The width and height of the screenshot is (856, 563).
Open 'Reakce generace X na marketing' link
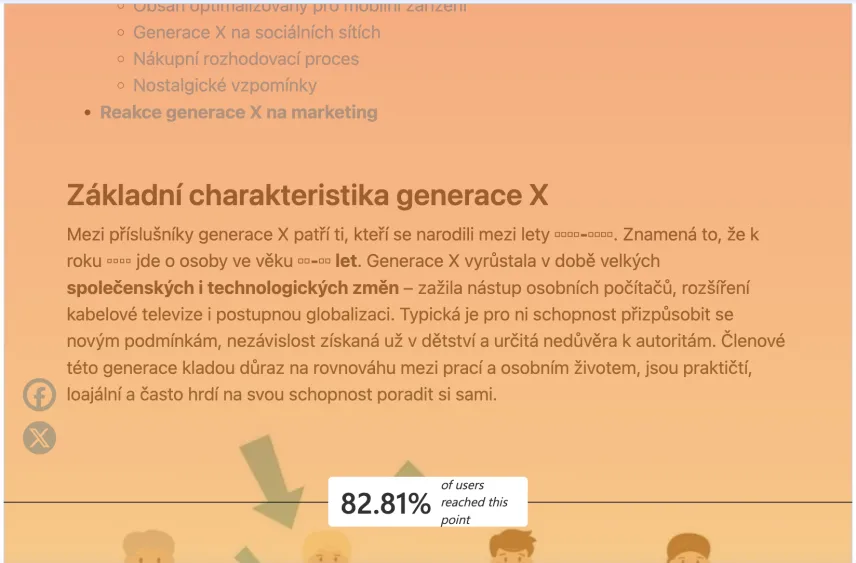click(238, 112)
